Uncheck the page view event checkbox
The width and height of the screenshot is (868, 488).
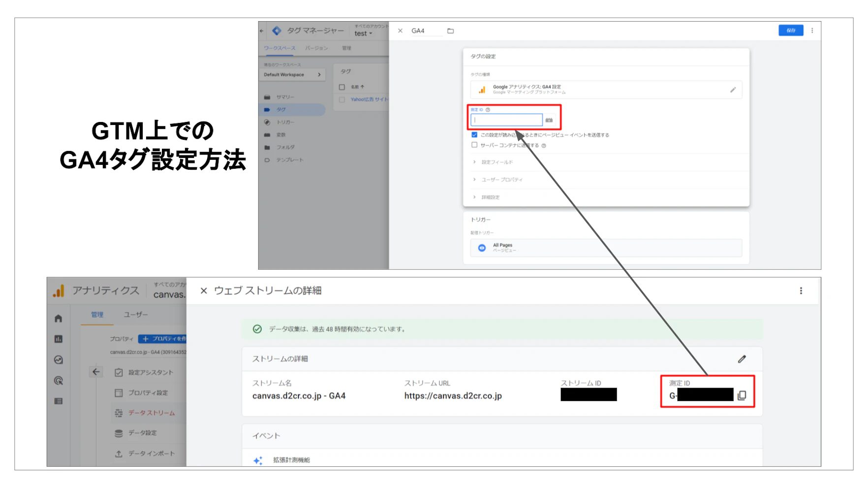pyautogui.click(x=474, y=135)
